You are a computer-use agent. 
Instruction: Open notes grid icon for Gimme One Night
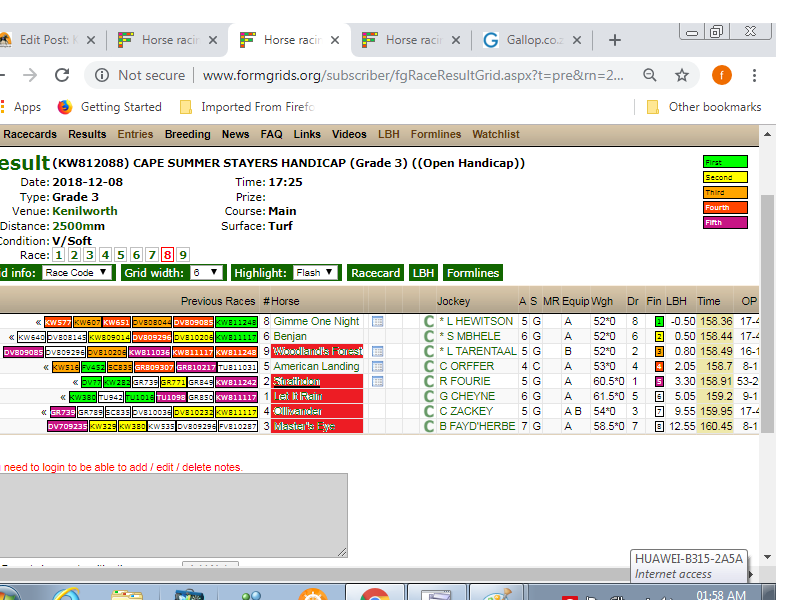coord(377,321)
